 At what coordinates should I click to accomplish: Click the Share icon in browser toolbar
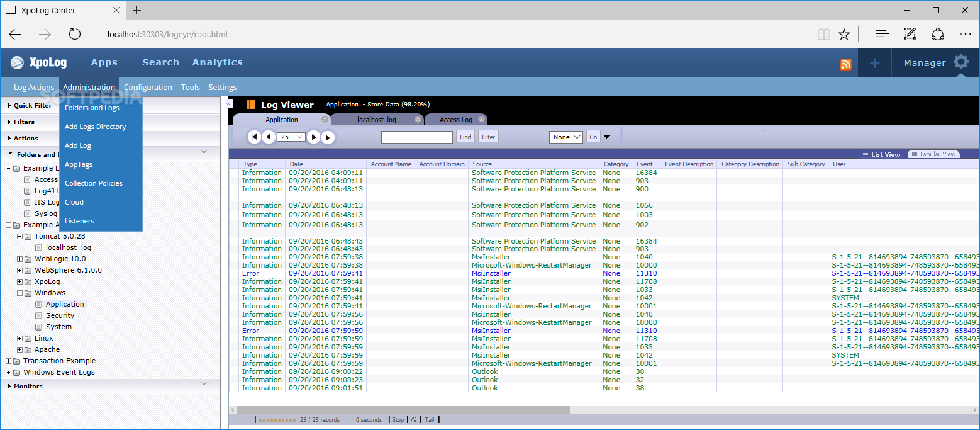(938, 34)
